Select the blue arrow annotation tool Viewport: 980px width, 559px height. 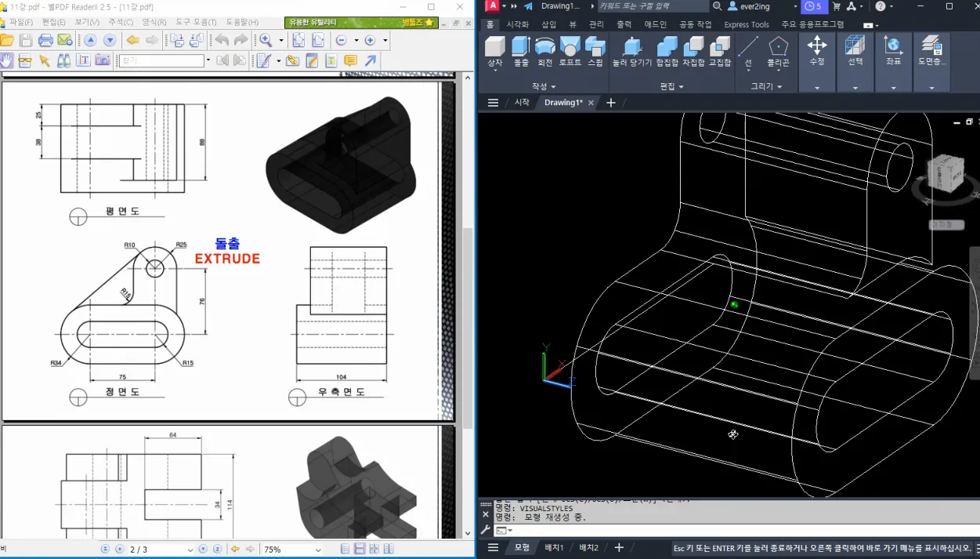click(371, 60)
